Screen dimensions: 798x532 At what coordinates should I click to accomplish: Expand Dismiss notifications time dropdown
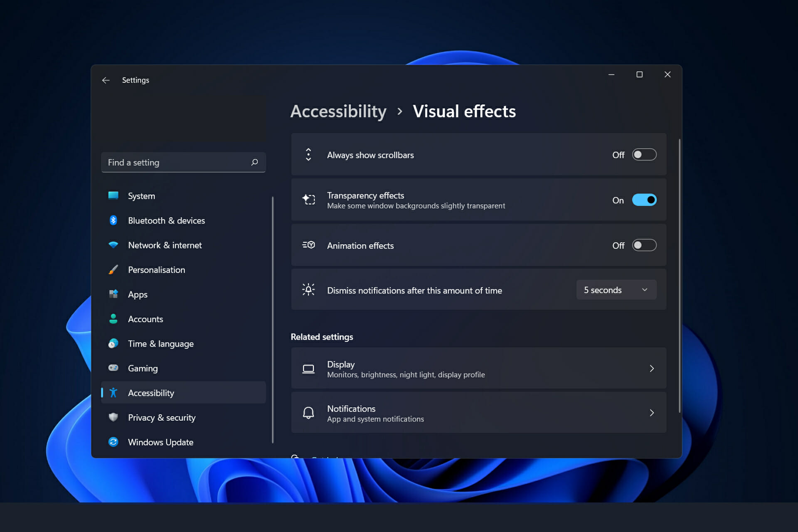click(x=616, y=290)
